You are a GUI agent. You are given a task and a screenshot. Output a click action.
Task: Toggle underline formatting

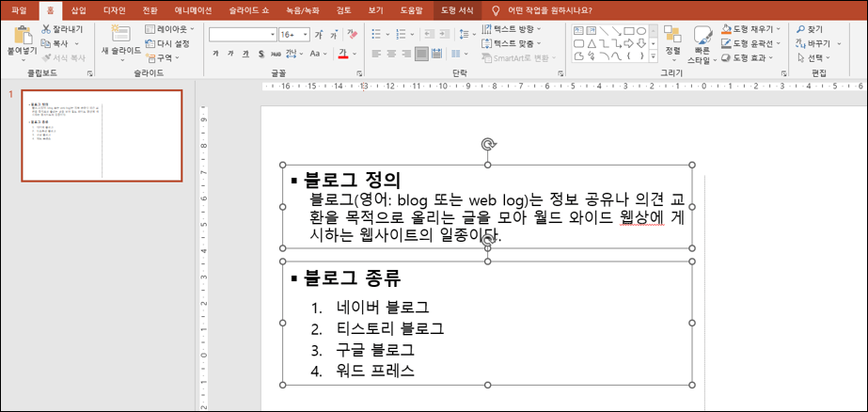point(245,54)
